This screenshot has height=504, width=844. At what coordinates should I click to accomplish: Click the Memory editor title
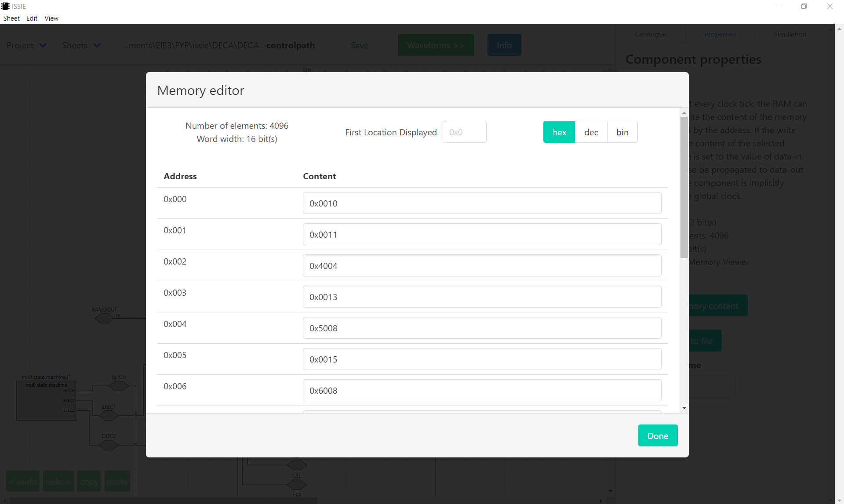coord(200,91)
